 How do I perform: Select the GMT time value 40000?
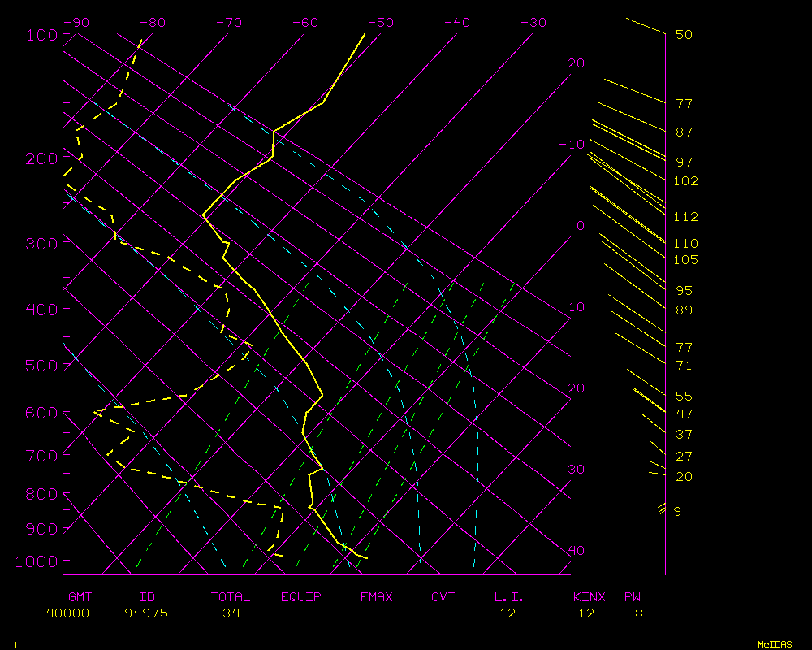68,613
